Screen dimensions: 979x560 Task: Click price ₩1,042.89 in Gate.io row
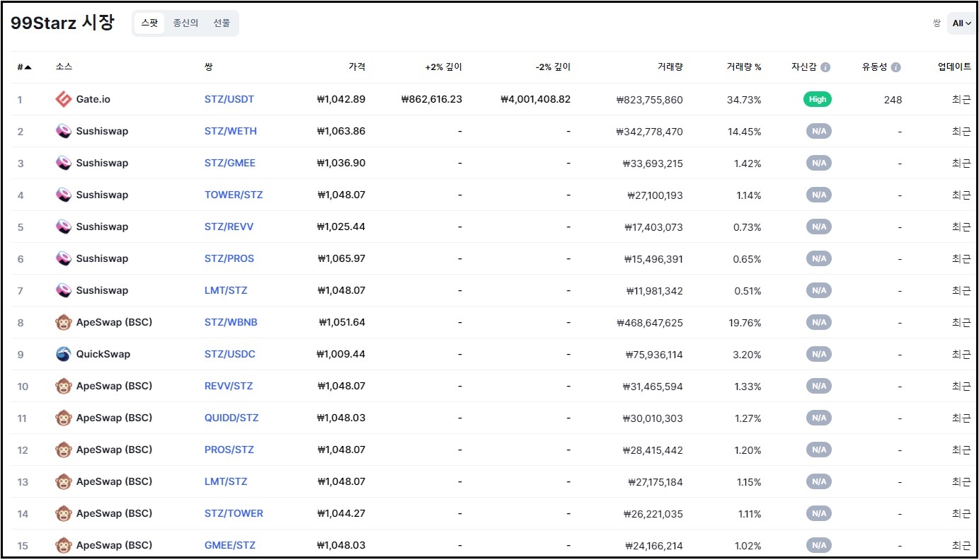341,99
